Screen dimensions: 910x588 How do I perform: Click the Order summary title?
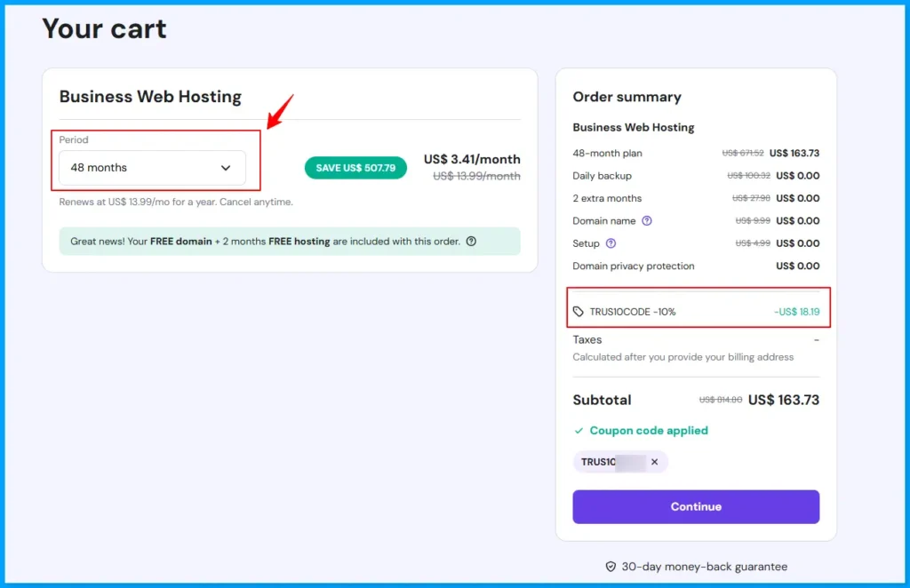click(627, 96)
